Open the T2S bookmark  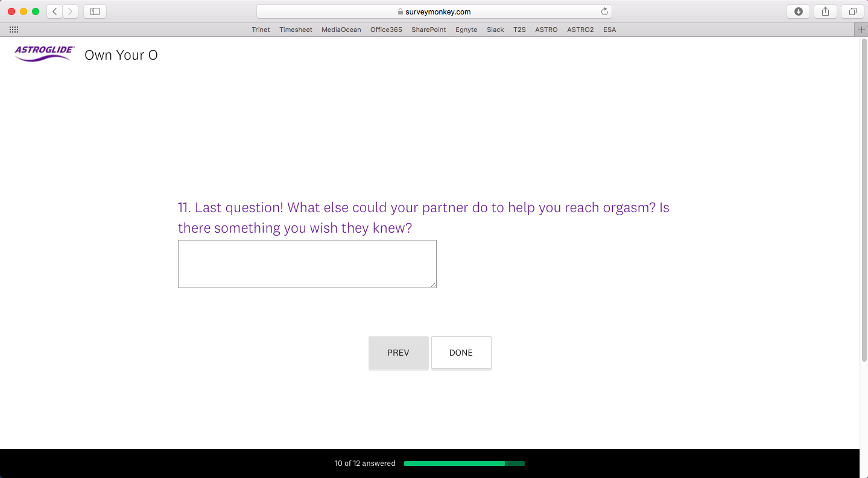(519, 30)
